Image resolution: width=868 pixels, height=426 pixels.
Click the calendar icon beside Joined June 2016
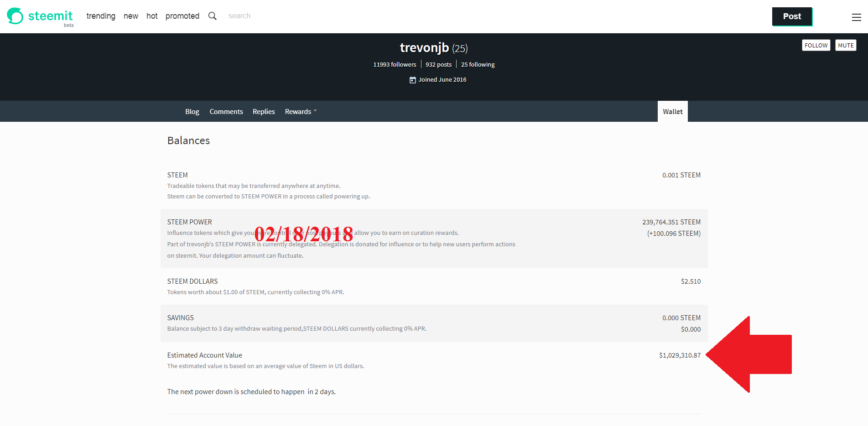click(x=412, y=80)
